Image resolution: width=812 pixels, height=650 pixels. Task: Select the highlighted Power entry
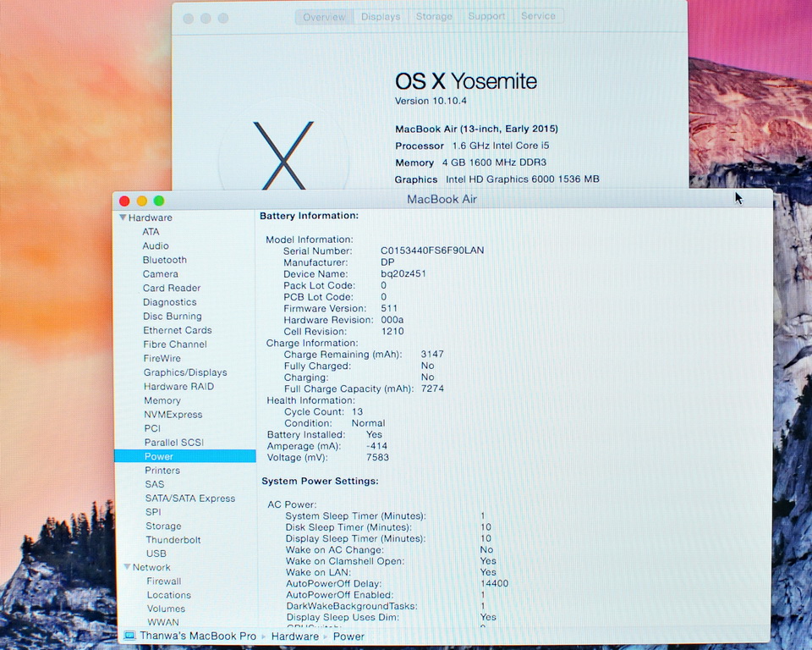[x=185, y=456]
